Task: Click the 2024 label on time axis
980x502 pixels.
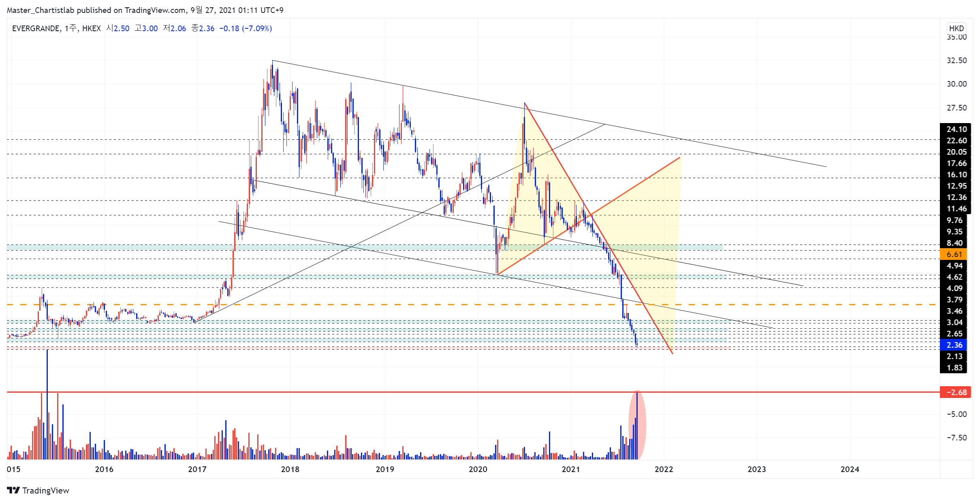Action: pyautogui.click(x=850, y=469)
